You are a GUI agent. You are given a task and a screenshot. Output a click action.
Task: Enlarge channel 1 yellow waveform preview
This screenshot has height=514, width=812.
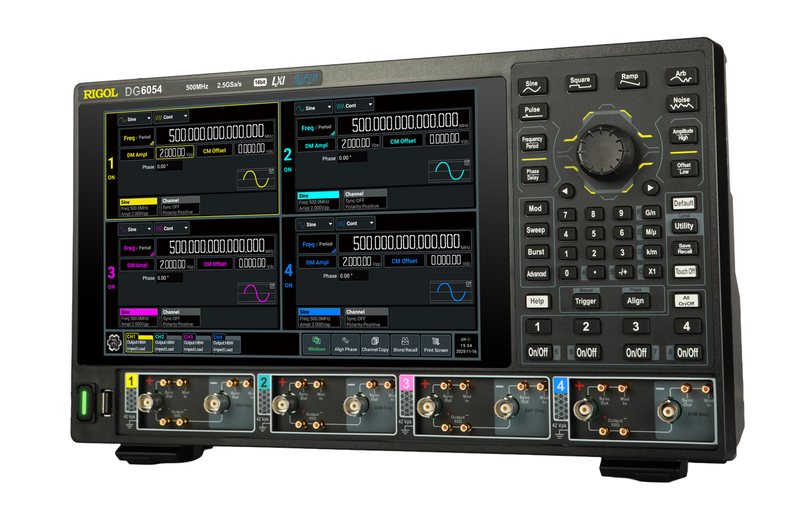(x=256, y=179)
